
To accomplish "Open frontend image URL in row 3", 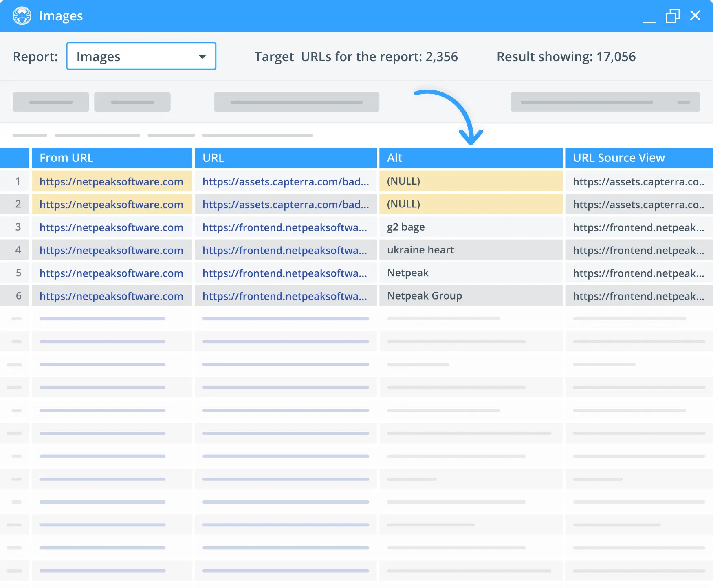I will coord(285,227).
